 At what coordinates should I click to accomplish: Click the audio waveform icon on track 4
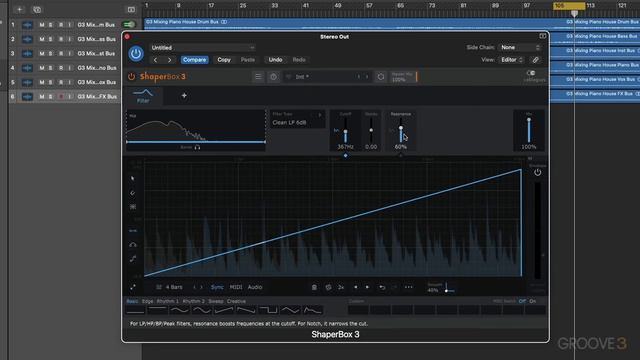27,68
